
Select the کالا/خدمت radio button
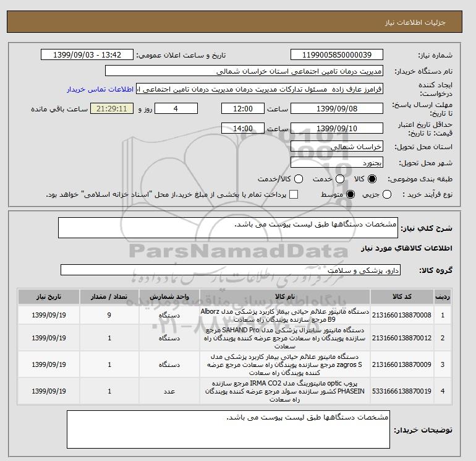(x=299, y=179)
